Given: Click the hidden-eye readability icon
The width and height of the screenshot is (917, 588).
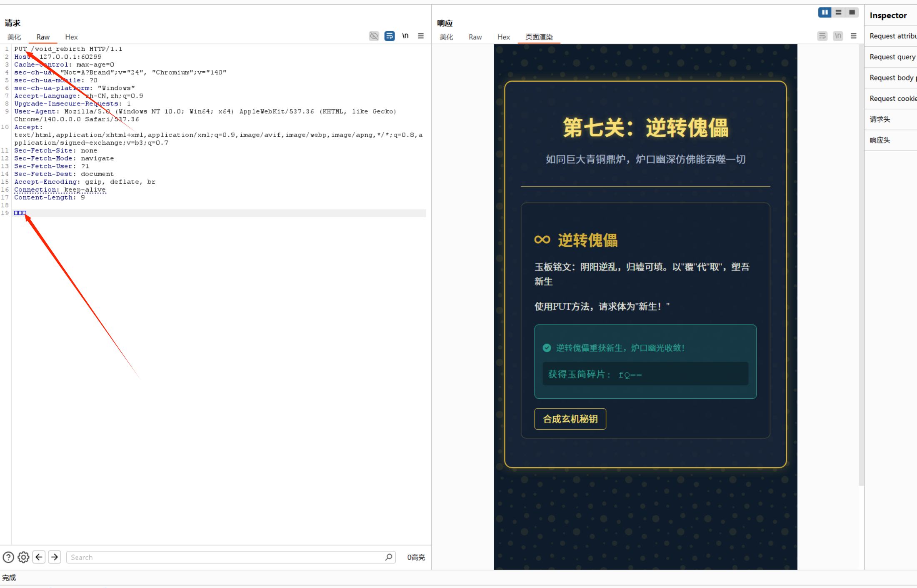Looking at the screenshot, I should click(374, 36).
